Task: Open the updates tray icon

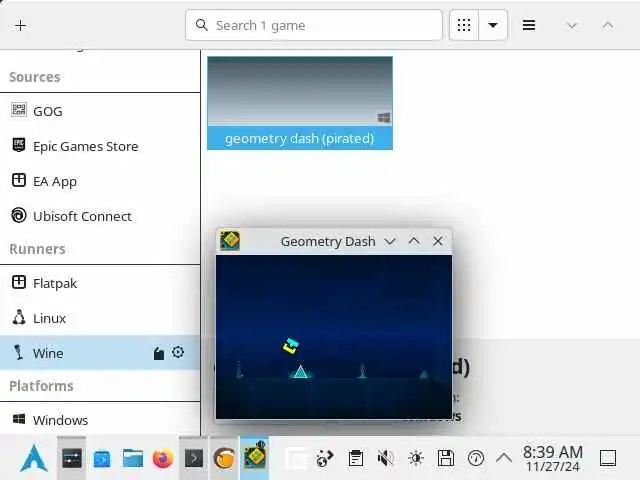Action: (476, 458)
